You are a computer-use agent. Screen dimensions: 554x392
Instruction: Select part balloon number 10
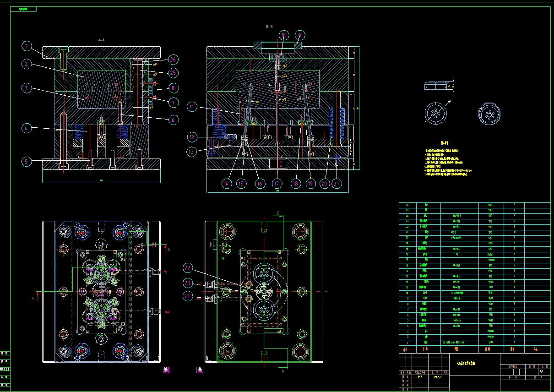click(x=283, y=35)
